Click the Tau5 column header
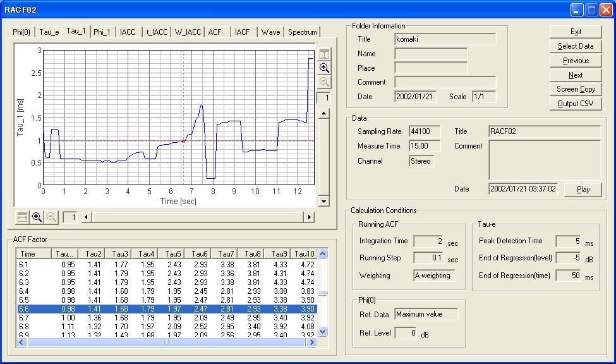Image resolution: width=616 pixels, height=364 pixels. click(x=173, y=254)
